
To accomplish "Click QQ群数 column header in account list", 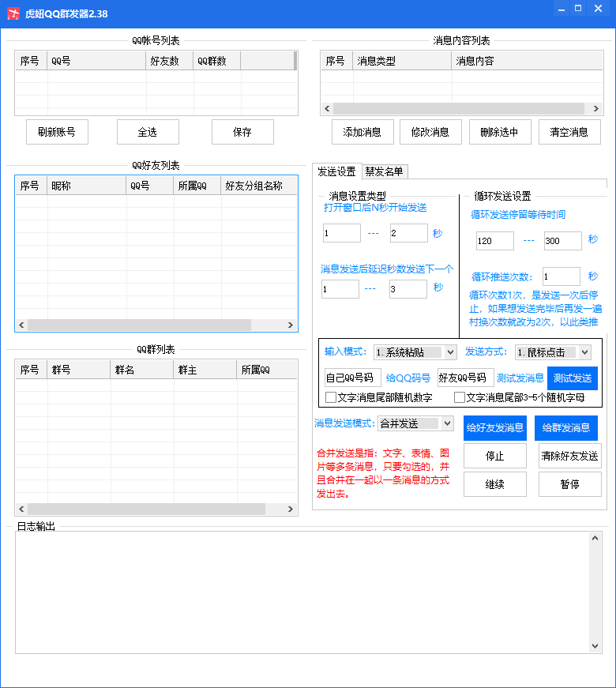I will tap(216, 61).
